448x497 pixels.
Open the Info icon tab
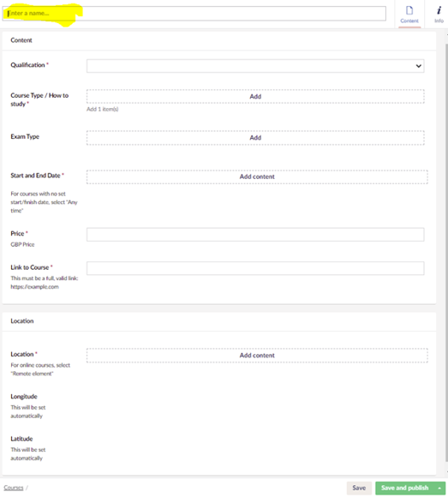coord(439,15)
